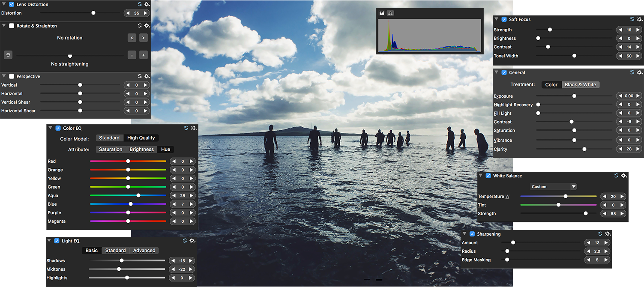Collapse the White Balance panel
The width and height of the screenshot is (644, 287).
point(480,176)
